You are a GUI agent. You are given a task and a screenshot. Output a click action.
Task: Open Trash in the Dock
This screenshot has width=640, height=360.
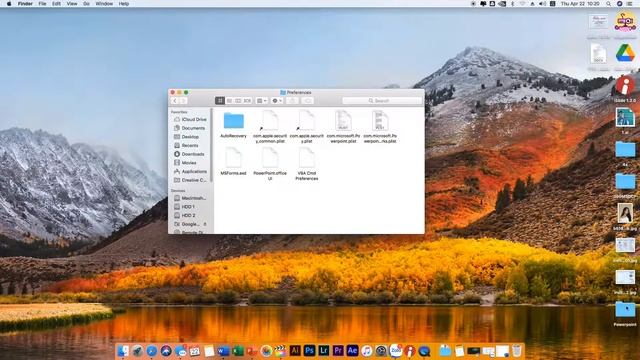tap(517, 351)
